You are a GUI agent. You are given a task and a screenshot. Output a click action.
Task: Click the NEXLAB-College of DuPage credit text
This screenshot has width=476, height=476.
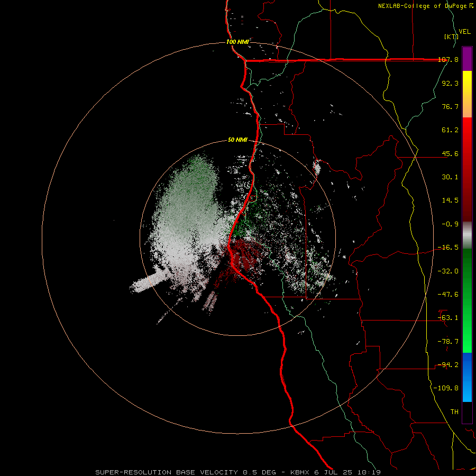click(426, 6)
